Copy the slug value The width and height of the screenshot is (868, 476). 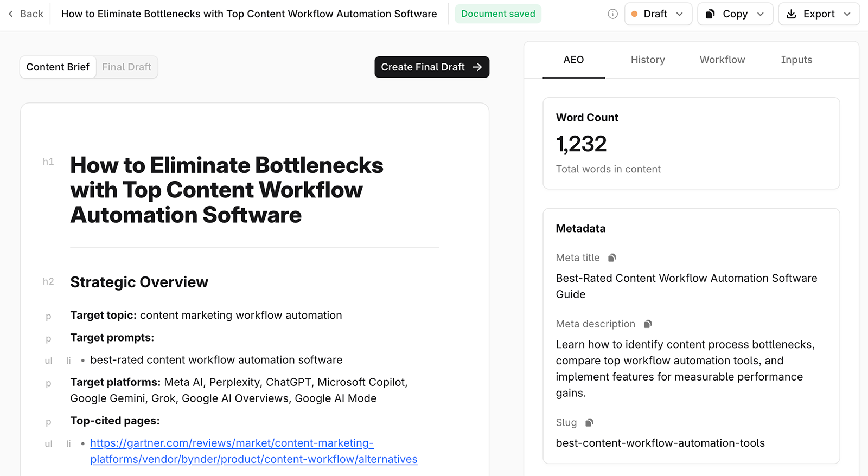589,423
